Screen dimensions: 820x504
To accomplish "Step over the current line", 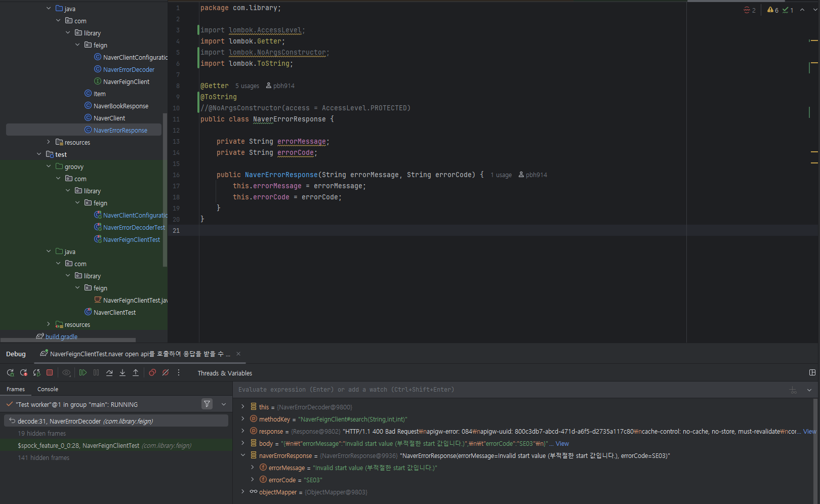I will pyautogui.click(x=109, y=373).
